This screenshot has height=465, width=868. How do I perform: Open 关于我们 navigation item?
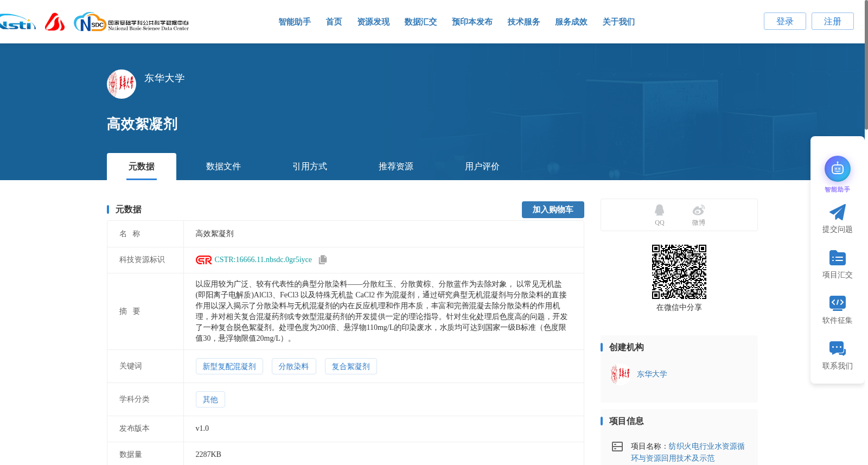[618, 22]
